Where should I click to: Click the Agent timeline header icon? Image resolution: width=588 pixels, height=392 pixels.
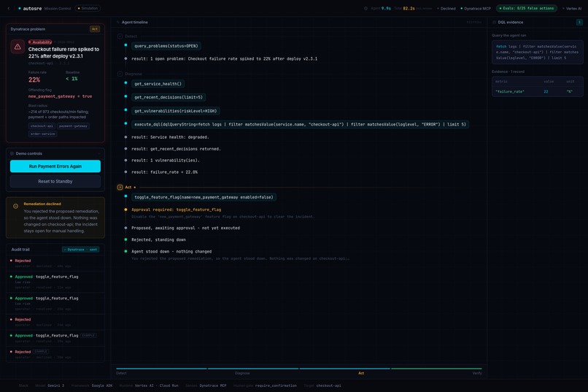coord(118,22)
